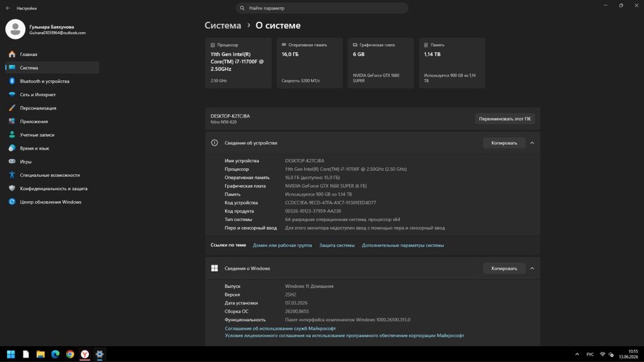This screenshot has width=644, height=362.
Task: Click the Код устройства value
Action: (x=330, y=202)
